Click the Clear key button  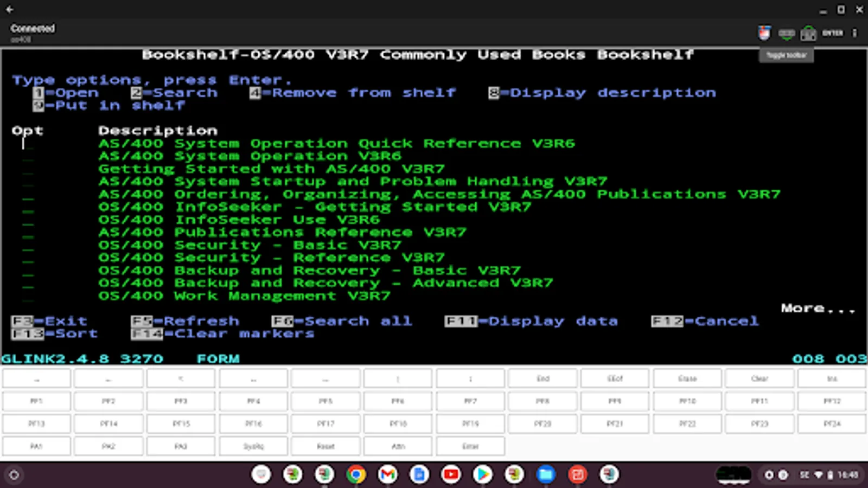pos(759,378)
